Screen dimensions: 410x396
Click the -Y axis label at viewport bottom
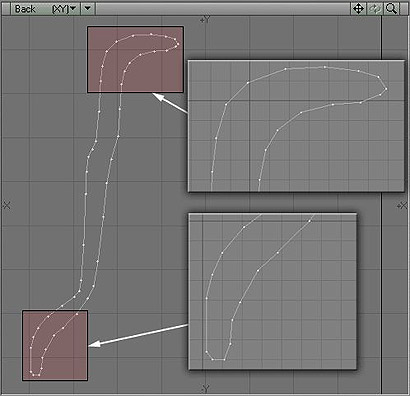click(x=205, y=389)
